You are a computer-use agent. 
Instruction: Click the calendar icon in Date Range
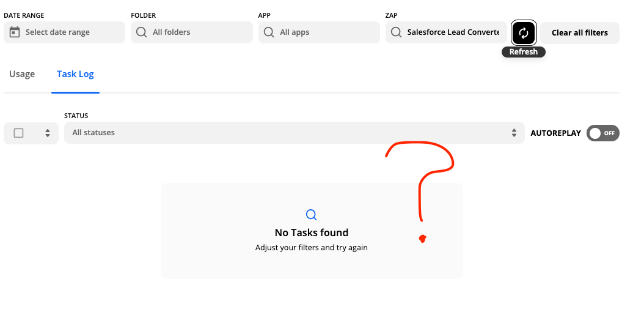click(x=15, y=32)
